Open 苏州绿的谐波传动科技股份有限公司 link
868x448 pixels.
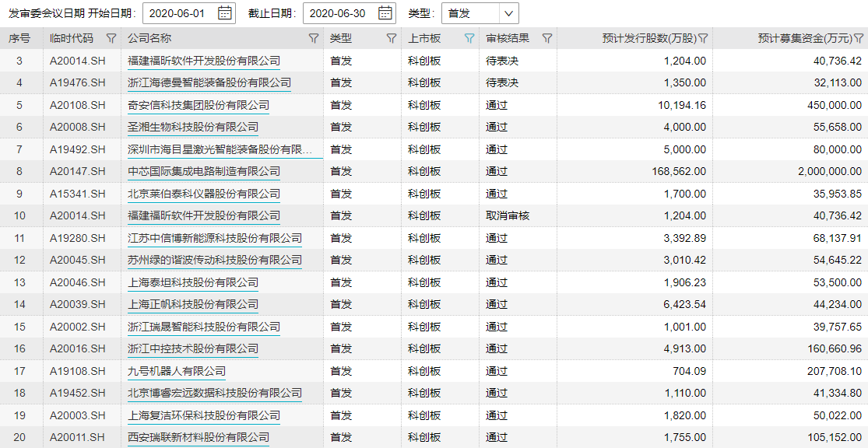(215, 260)
